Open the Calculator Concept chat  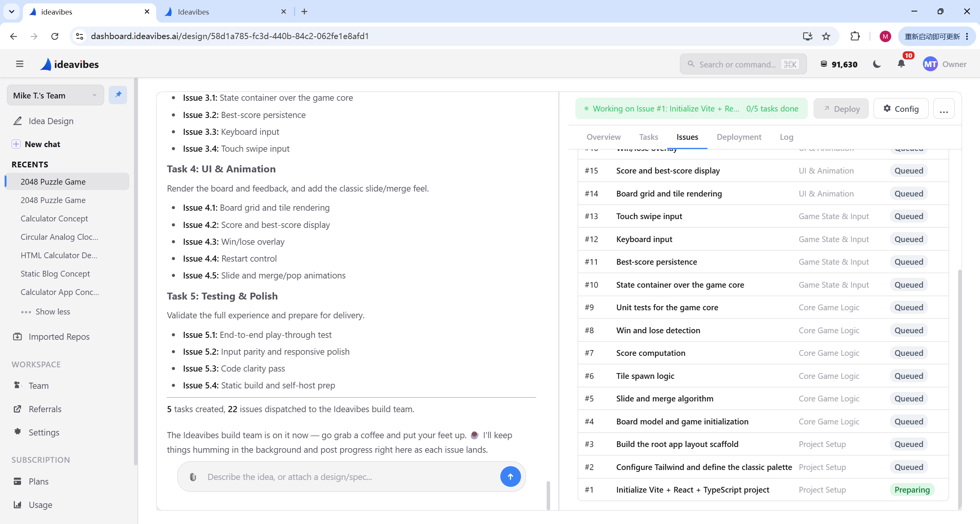point(54,218)
